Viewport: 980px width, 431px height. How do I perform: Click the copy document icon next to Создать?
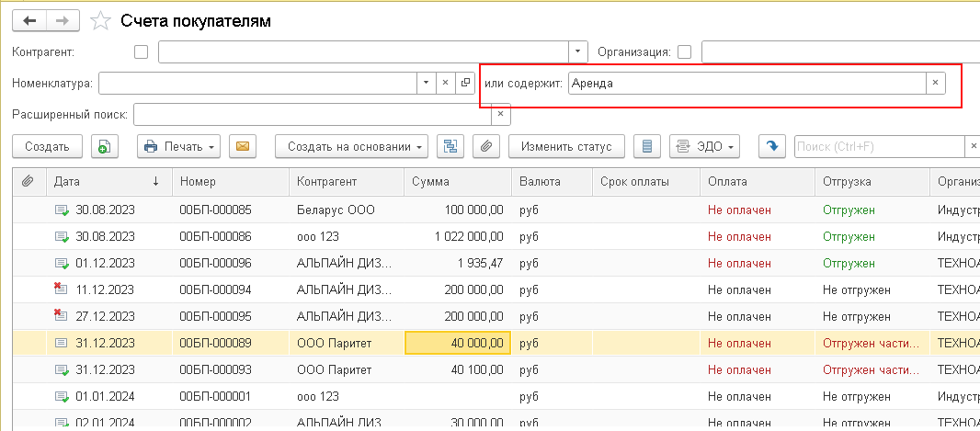coord(105,146)
